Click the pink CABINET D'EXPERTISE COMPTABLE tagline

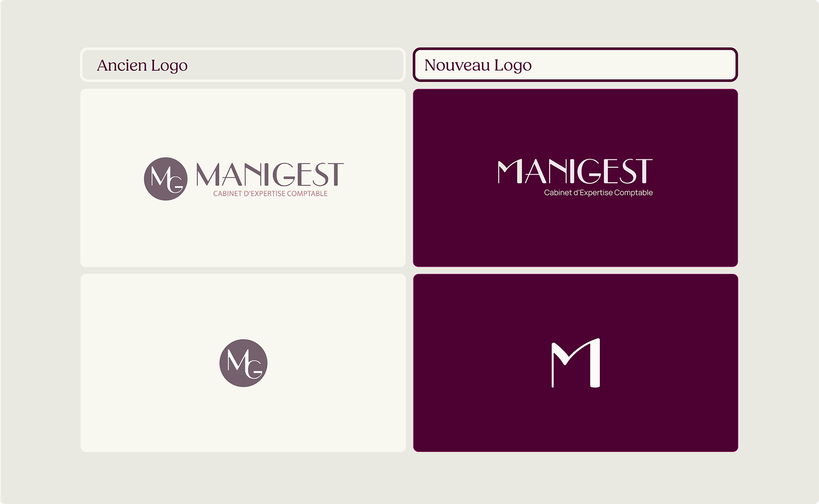[270, 193]
